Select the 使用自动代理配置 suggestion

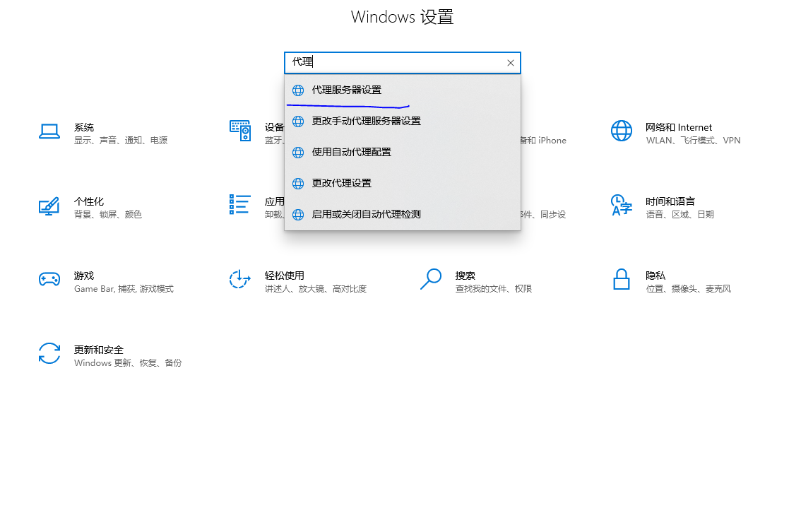[x=351, y=153]
